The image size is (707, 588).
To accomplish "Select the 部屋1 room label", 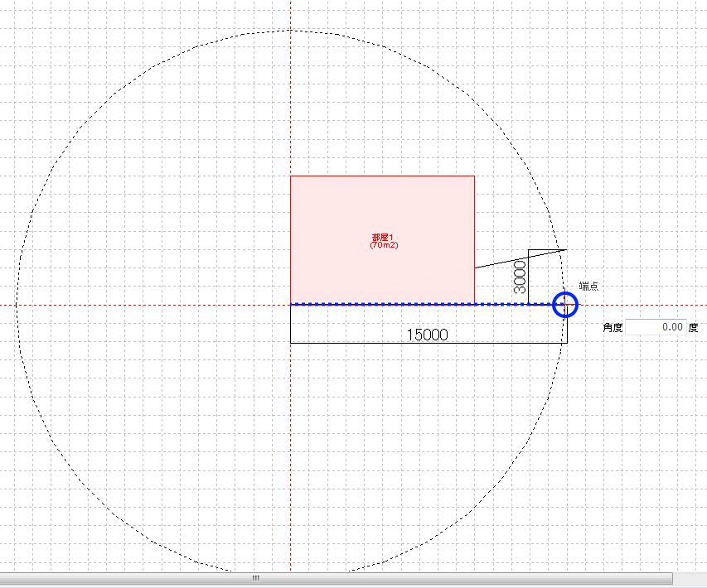I will (383, 239).
